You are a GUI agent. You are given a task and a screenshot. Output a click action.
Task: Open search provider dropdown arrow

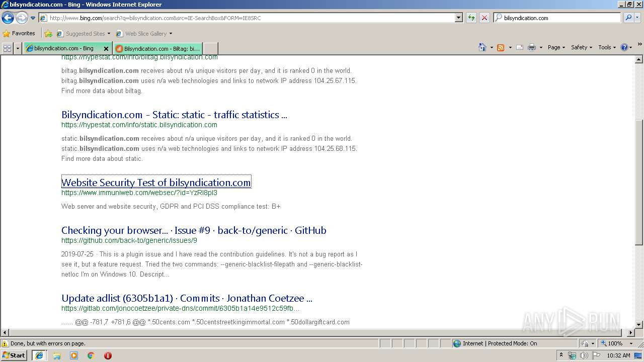click(637, 18)
